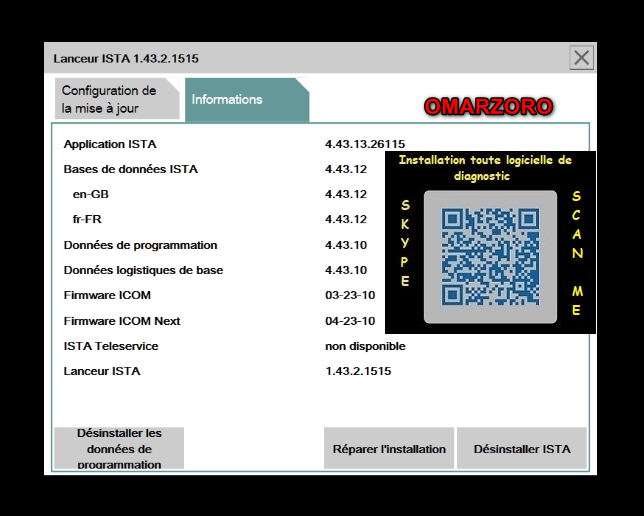Switch to Configuration de la mise à jour tab
This screenshot has width=644, height=516.
coord(117,99)
